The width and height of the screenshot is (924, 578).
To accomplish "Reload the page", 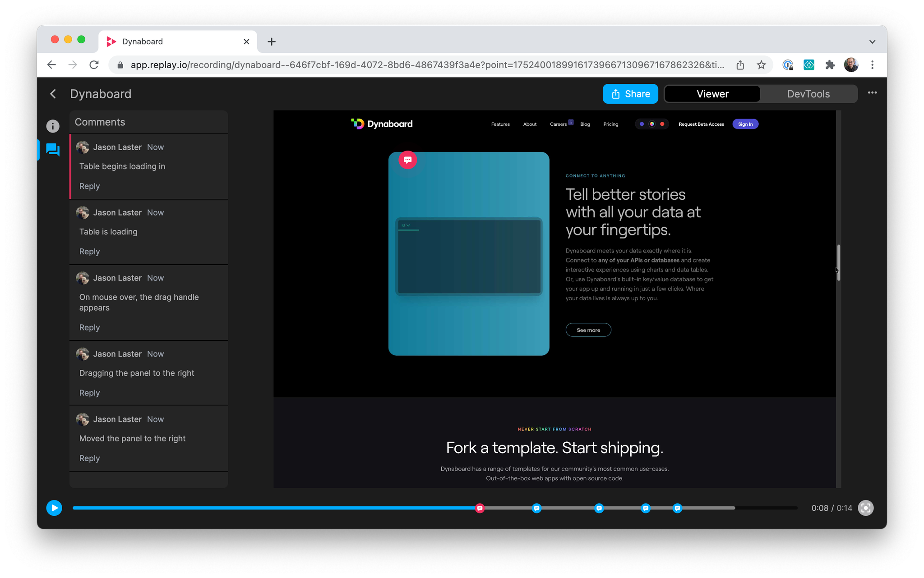I will [94, 65].
